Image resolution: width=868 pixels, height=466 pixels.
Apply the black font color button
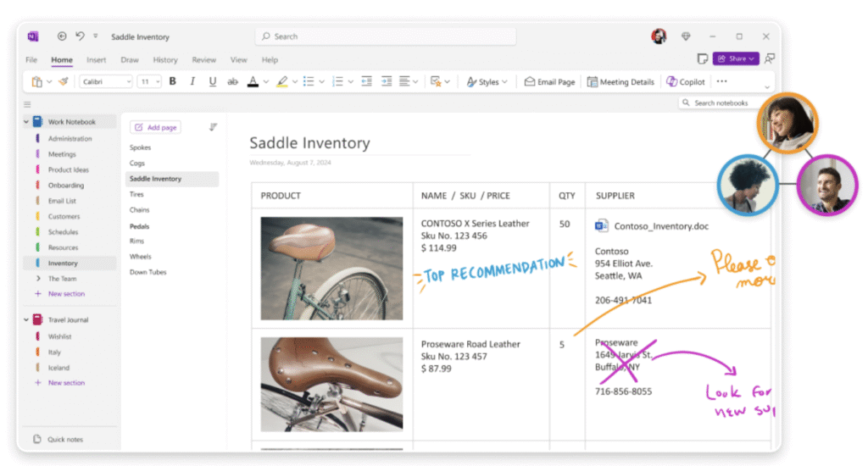point(253,82)
